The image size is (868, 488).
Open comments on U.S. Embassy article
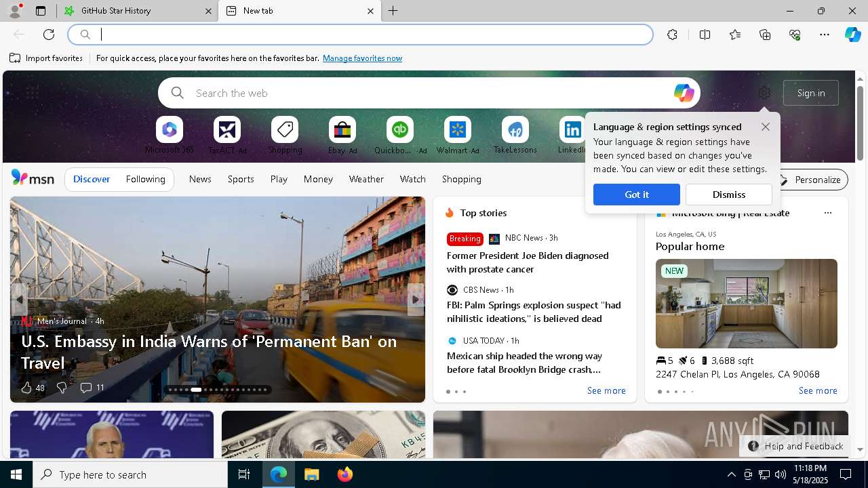92,388
